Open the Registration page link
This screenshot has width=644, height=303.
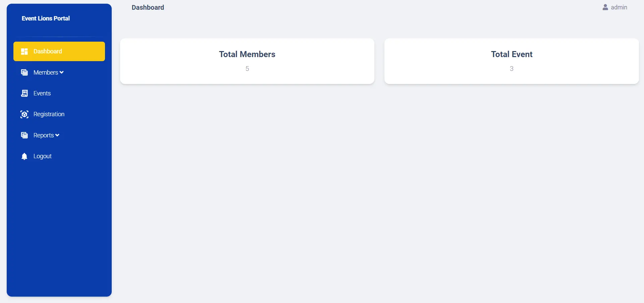[49, 114]
